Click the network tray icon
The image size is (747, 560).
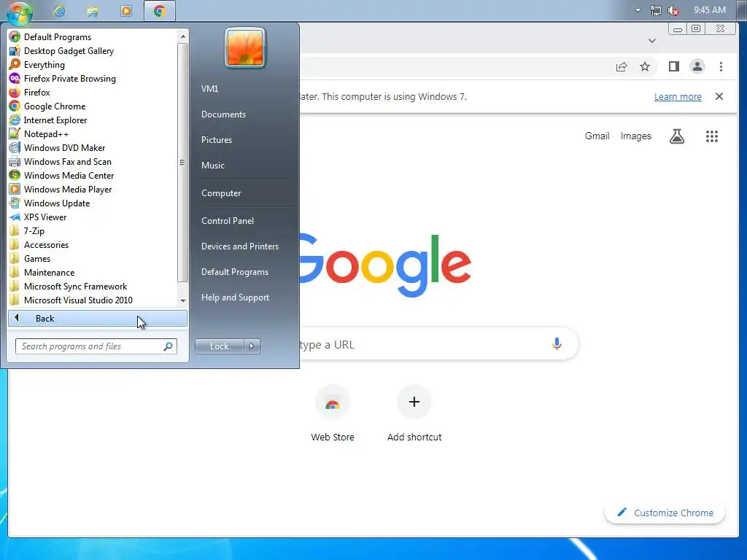pyautogui.click(x=656, y=10)
